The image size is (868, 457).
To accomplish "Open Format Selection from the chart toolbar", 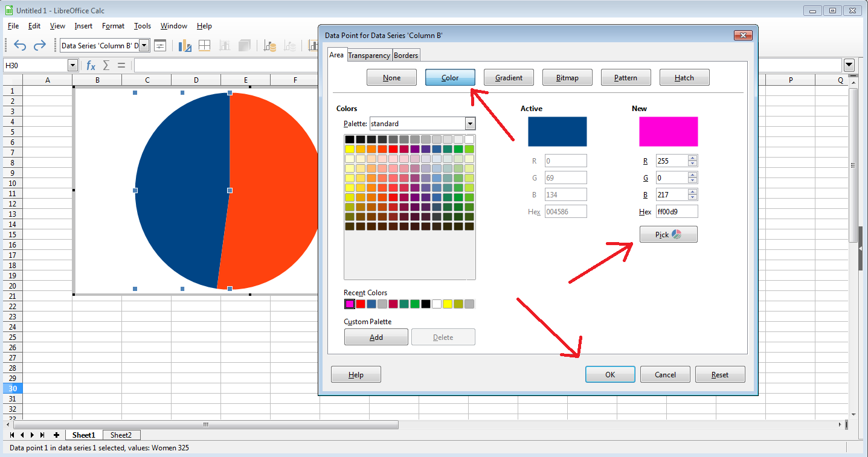I will pos(160,45).
